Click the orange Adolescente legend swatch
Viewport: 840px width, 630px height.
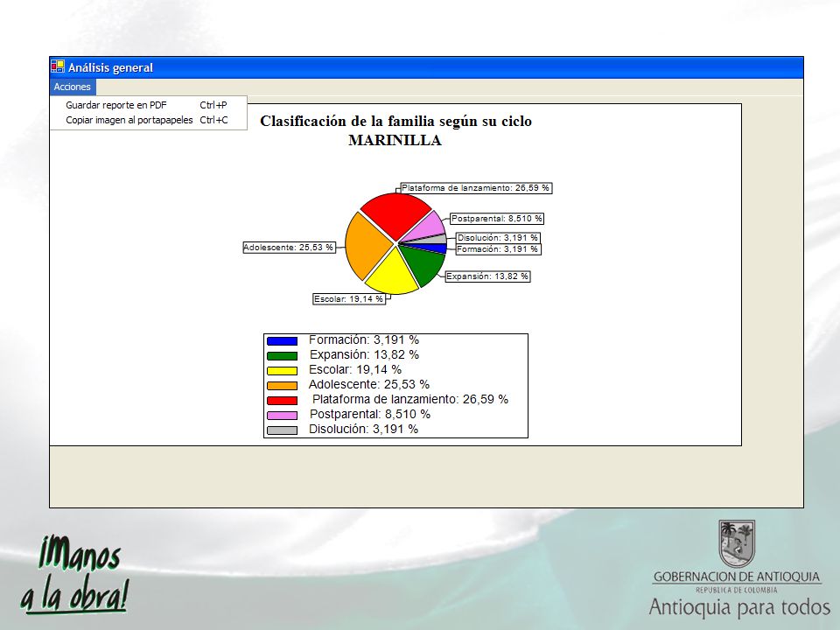pyautogui.click(x=282, y=386)
